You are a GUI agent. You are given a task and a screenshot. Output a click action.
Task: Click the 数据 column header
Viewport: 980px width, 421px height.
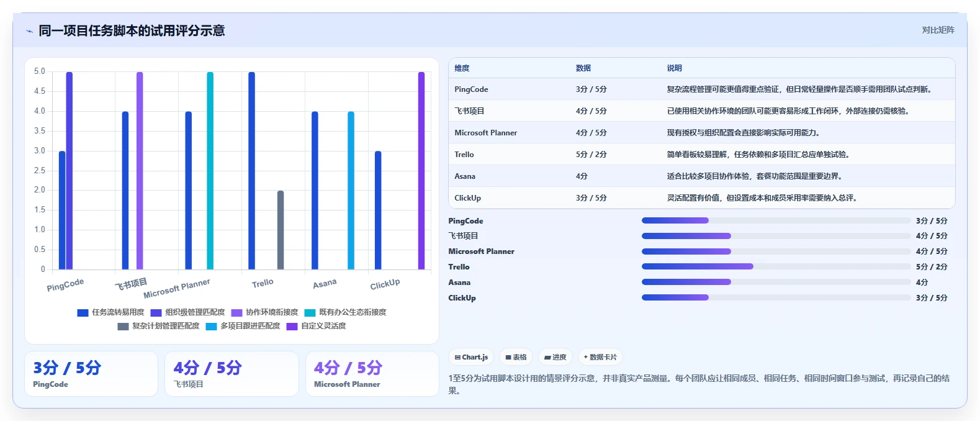pyautogui.click(x=583, y=68)
